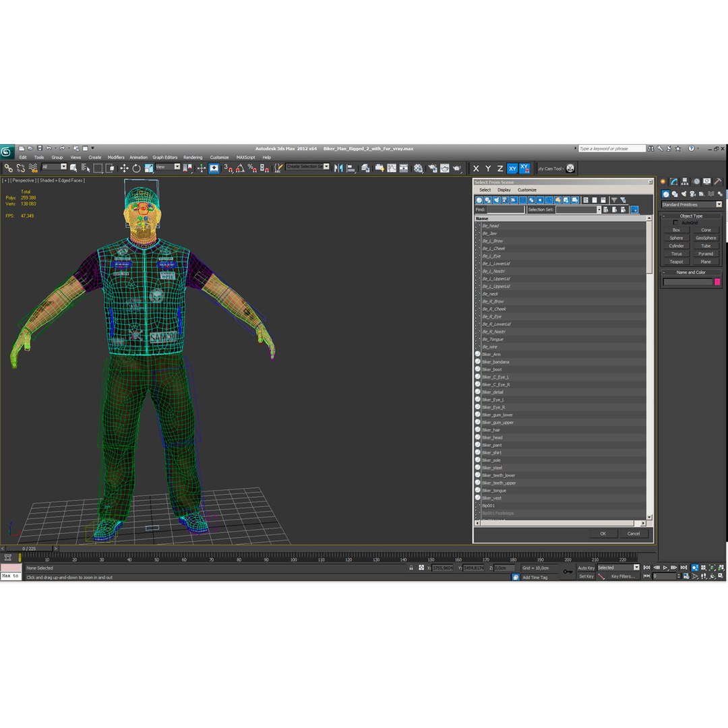
Task: Toggle Display Shapes filter in Select From Scene
Action: [487, 200]
